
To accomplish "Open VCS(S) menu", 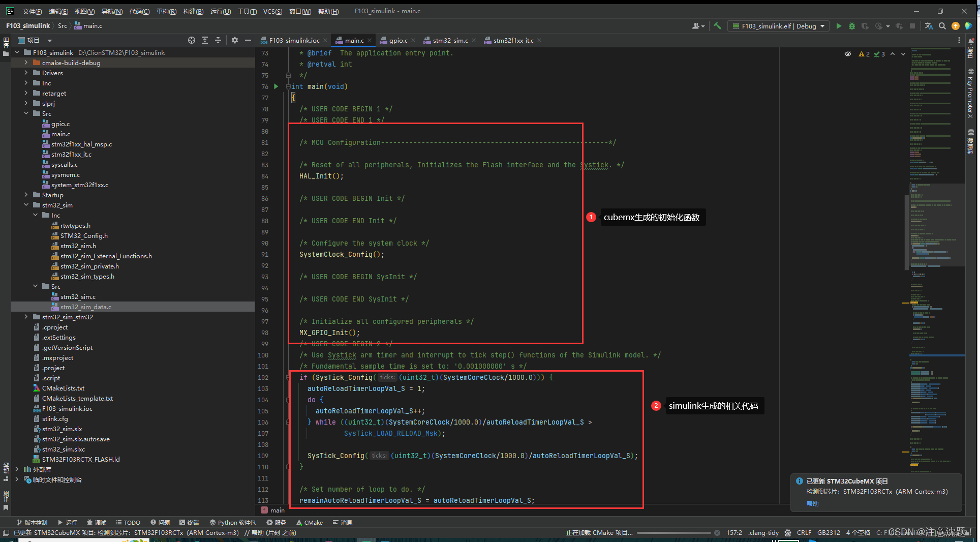I will [x=272, y=11].
